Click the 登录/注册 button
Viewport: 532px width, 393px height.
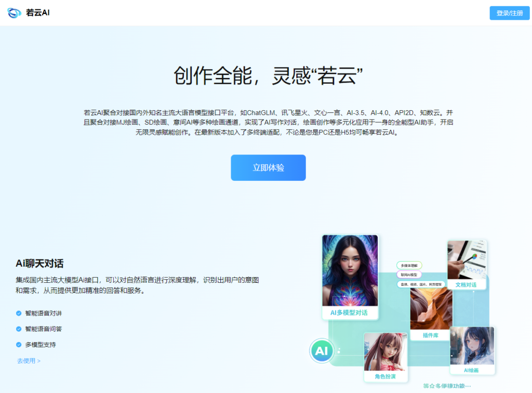point(509,12)
